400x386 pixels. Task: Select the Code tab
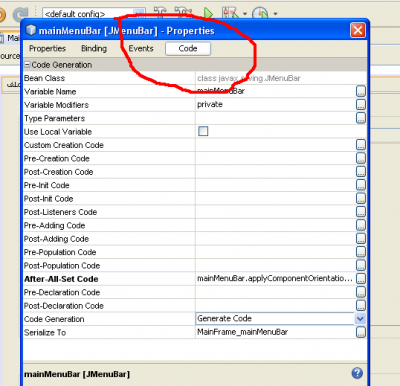188,49
